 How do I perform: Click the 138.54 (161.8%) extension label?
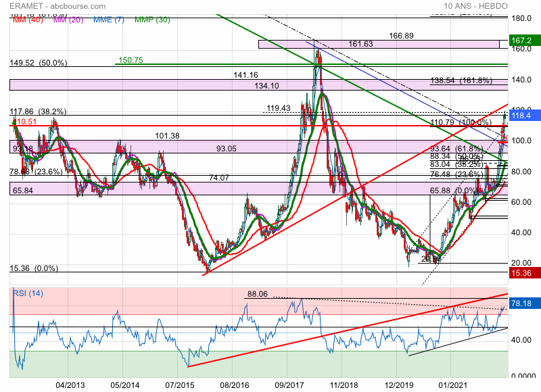[x=461, y=80]
